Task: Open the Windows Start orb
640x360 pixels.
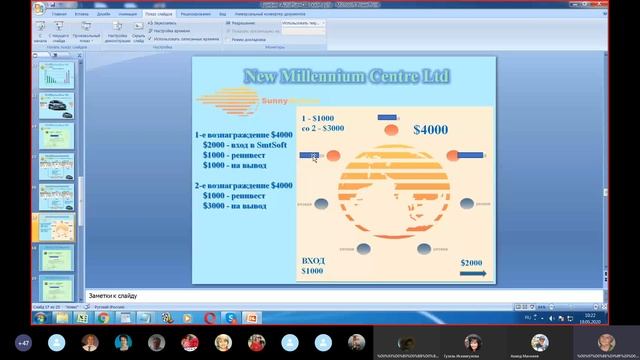Action: pos(40,318)
